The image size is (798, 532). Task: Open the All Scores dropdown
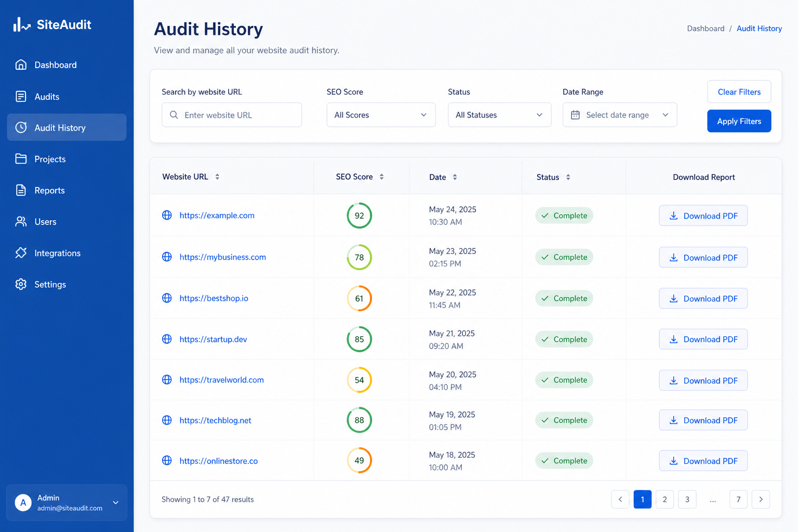coord(381,115)
